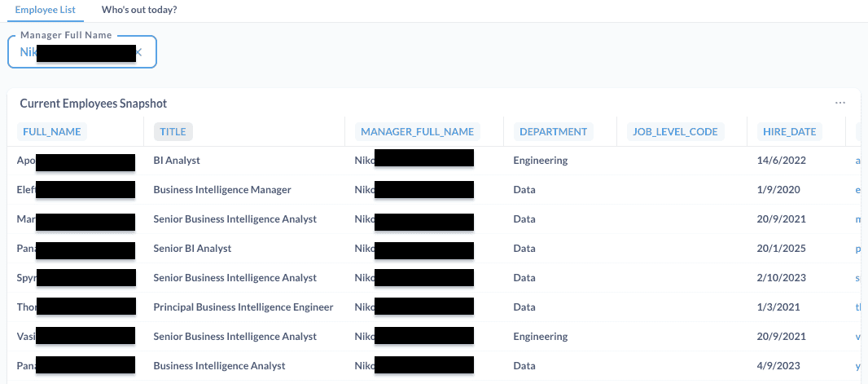Sort by the FULL_NAME column header
The image size is (868, 384).
coord(51,131)
